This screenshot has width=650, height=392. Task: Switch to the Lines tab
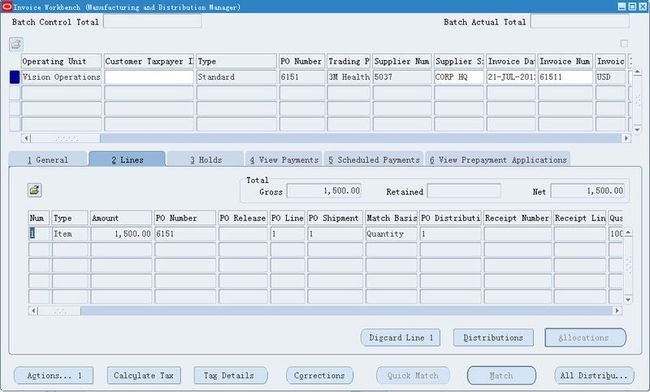[127, 160]
